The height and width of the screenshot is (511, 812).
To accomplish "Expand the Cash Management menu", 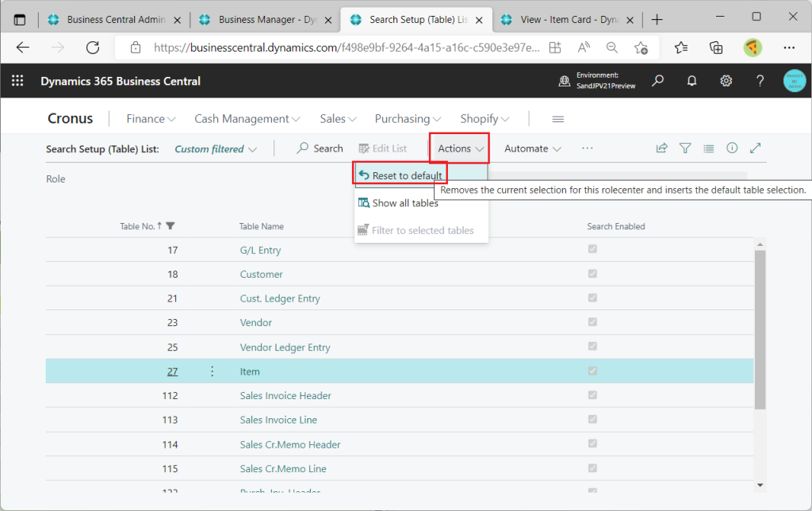I will tap(247, 119).
